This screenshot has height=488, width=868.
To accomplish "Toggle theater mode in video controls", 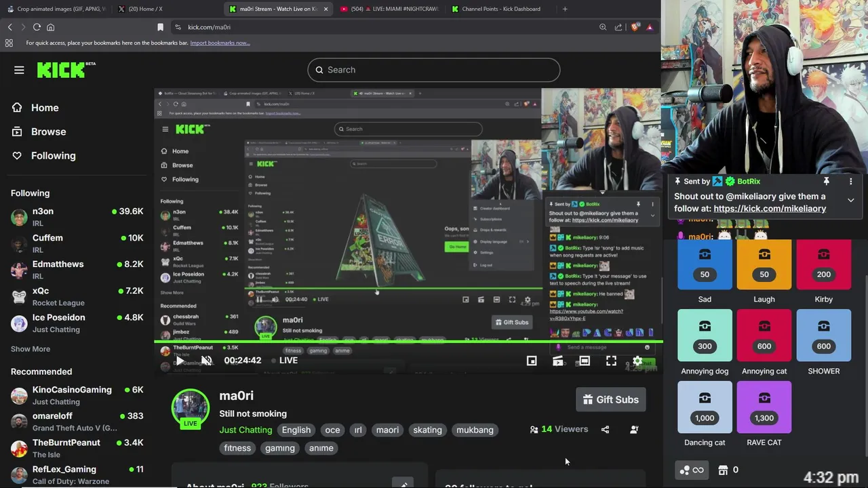I will tap(585, 361).
